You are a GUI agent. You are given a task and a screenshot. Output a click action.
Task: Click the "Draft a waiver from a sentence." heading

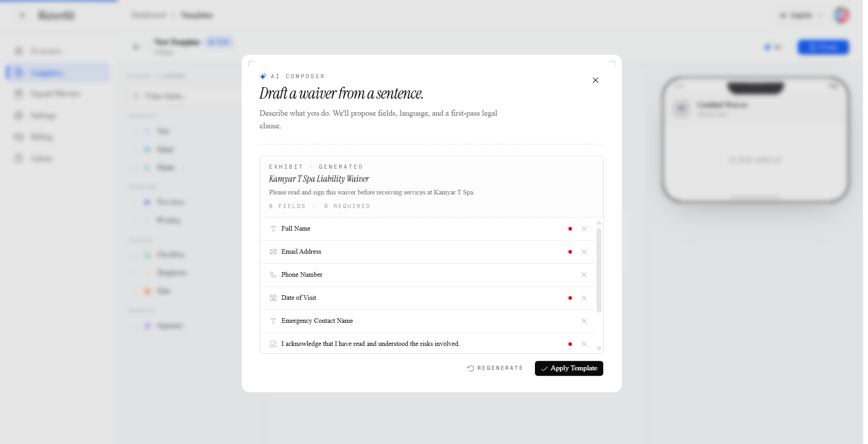tap(342, 94)
